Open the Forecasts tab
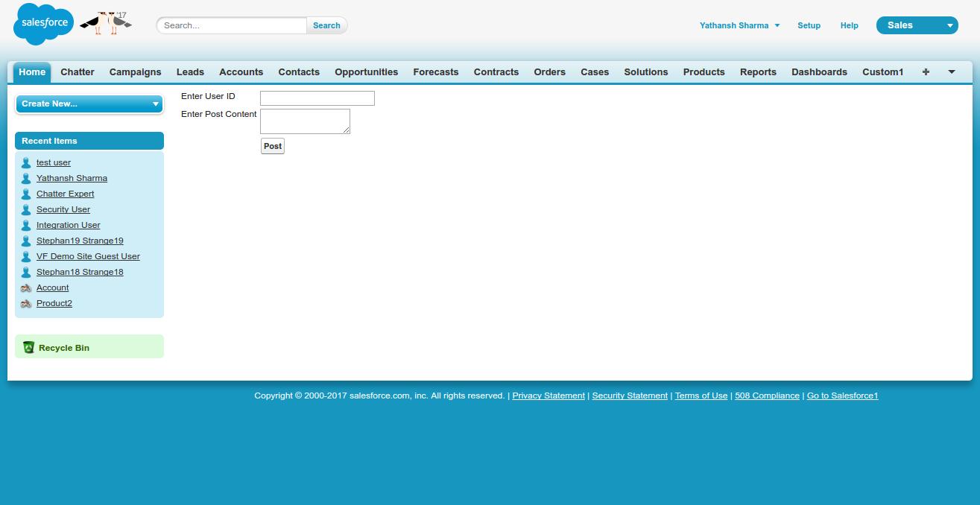 click(x=436, y=72)
